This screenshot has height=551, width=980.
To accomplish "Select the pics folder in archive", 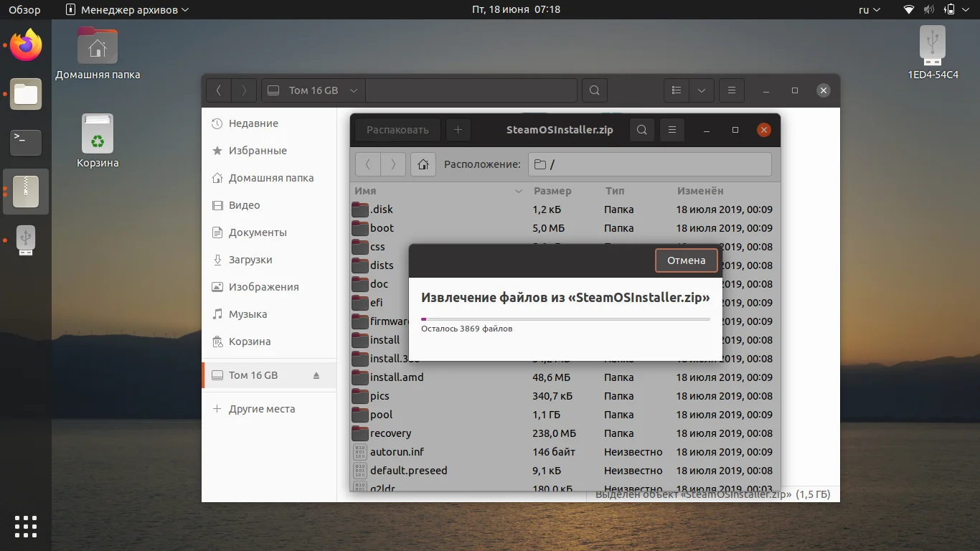I will click(x=565, y=396).
